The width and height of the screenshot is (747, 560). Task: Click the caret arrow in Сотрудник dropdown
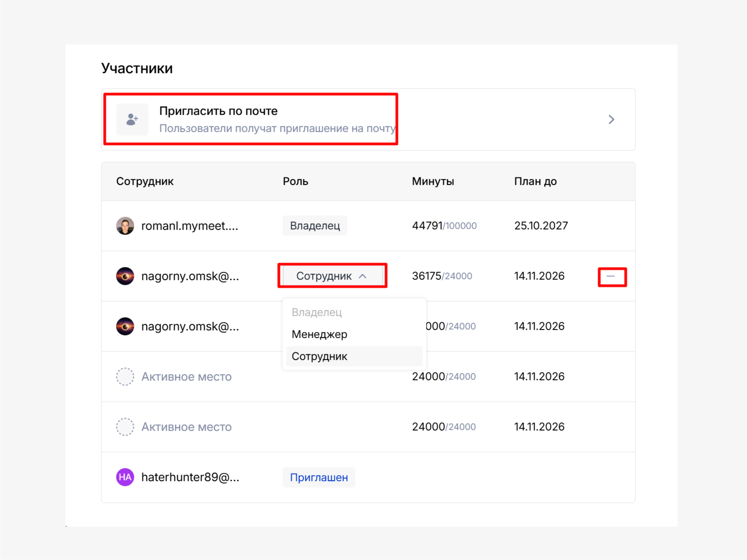(362, 276)
